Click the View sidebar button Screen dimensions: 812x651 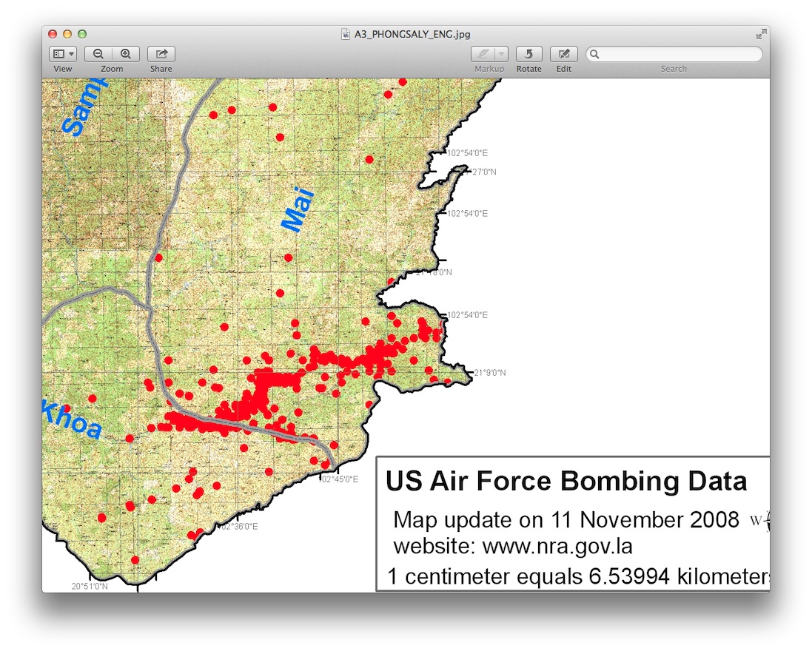59,54
